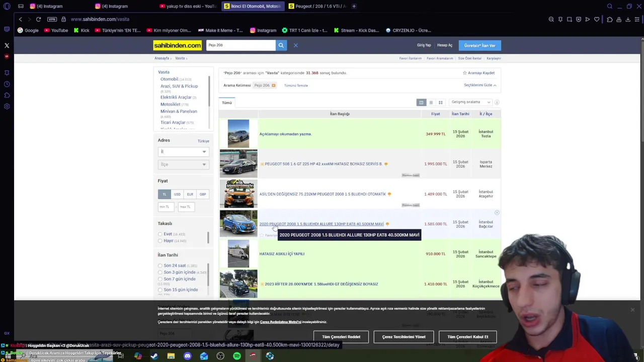The width and height of the screenshot is (644, 362).
Task: Open the İl province dropdown
Action: point(183,152)
